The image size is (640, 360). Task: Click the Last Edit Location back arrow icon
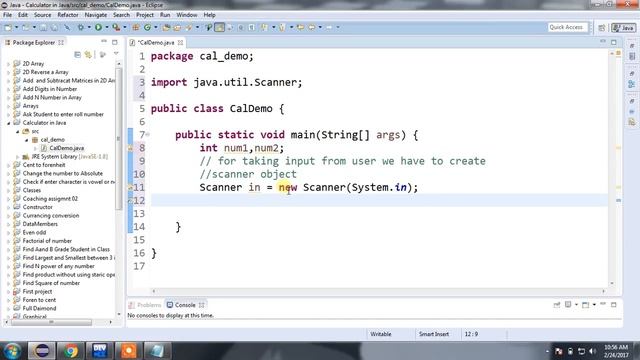(x=300, y=27)
